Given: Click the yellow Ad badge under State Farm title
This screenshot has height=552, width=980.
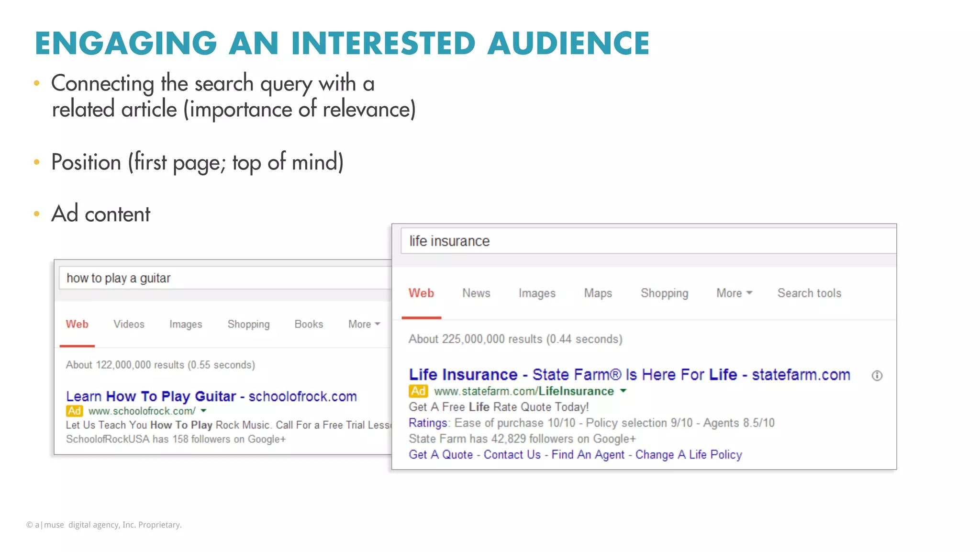Looking at the screenshot, I should pos(418,391).
